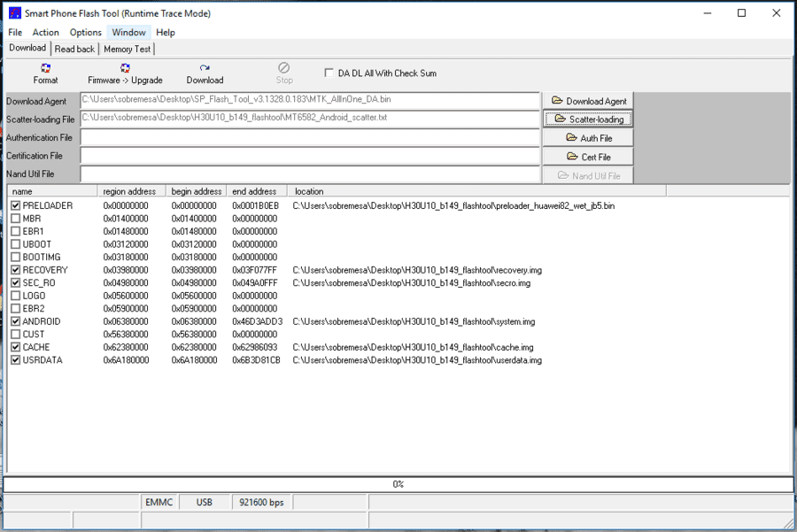Image resolution: width=797 pixels, height=532 pixels.
Task: Select the userdata.img file location
Action: [x=417, y=360]
